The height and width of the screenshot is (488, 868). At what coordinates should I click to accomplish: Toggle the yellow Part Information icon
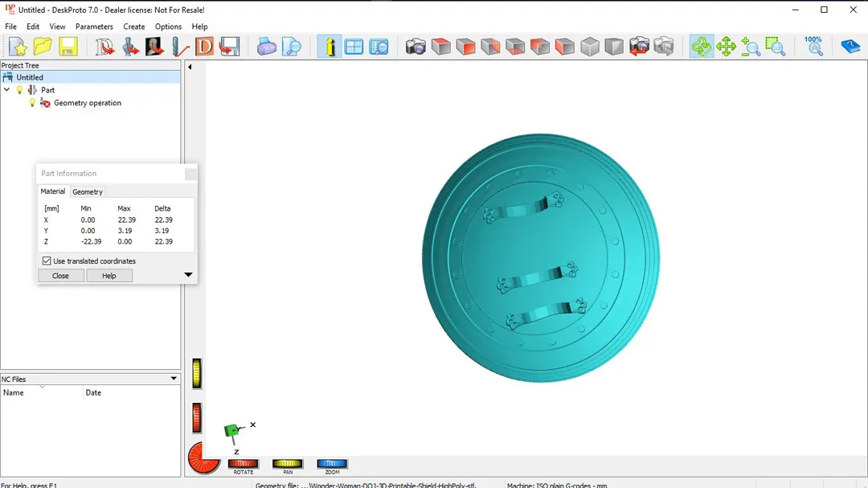point(330,47)
